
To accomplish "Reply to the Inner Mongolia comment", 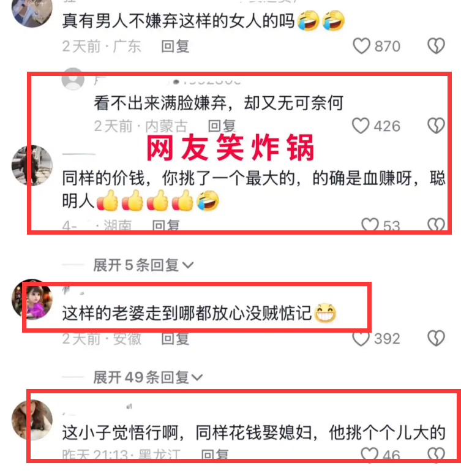I will tap(222, 126).
